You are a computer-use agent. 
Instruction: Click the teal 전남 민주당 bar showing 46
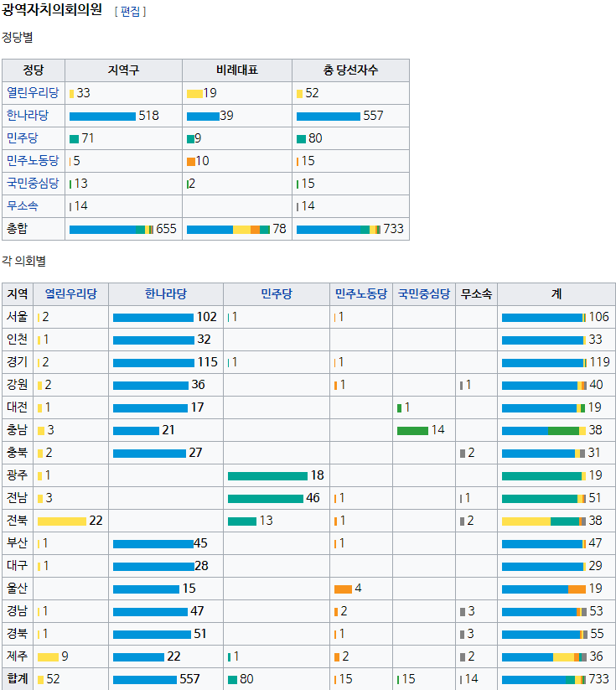pyautogui.click(x=265, y=498)
